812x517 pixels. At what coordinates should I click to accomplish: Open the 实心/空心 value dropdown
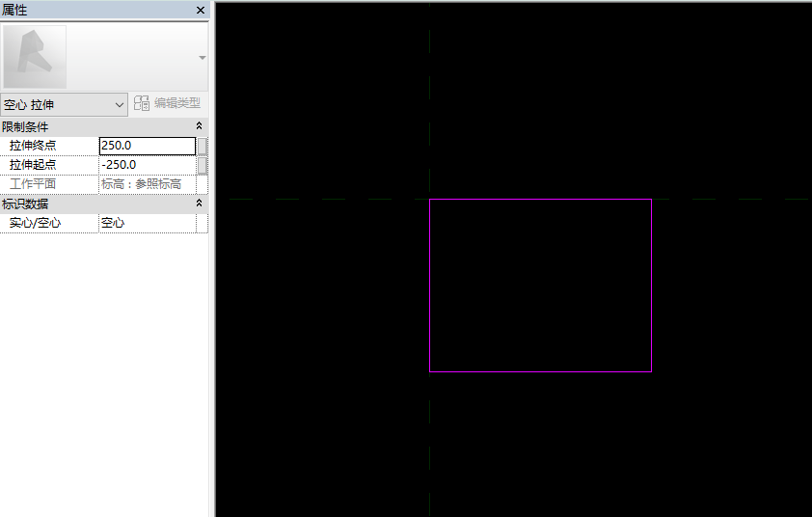[147, 223]
